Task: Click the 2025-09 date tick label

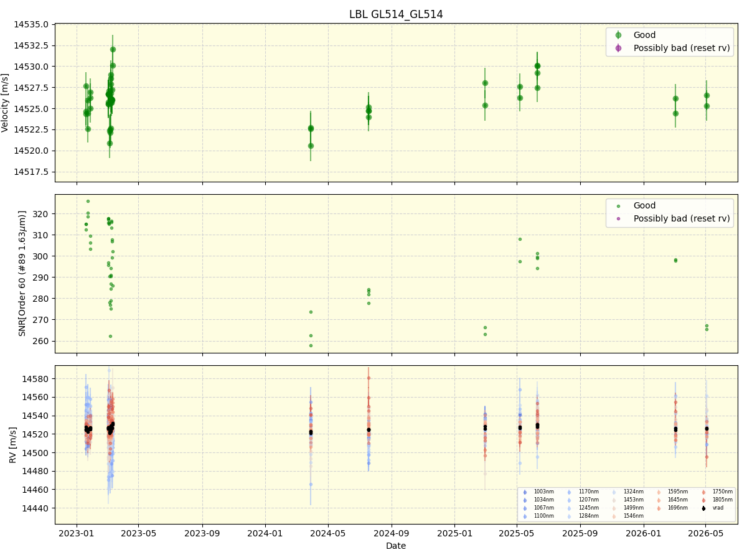Action: click(x=580, y=533)
